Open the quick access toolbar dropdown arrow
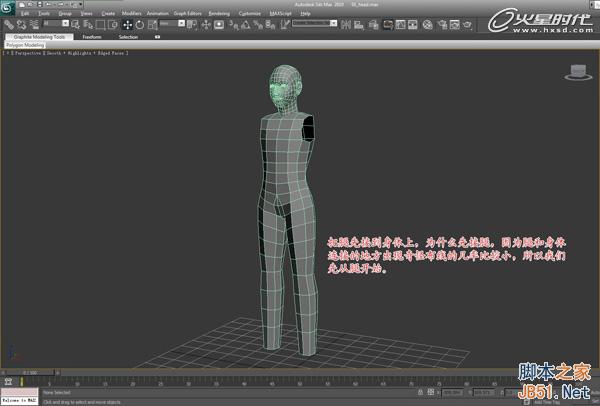Viewport: 600px width, 406px height. coord(80,5)
